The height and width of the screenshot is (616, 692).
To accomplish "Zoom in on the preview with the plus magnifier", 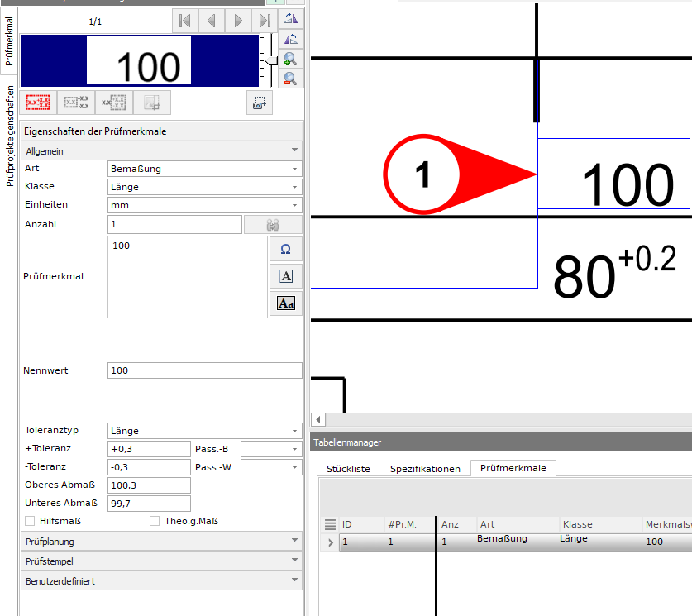I will (x=290, y=59).
